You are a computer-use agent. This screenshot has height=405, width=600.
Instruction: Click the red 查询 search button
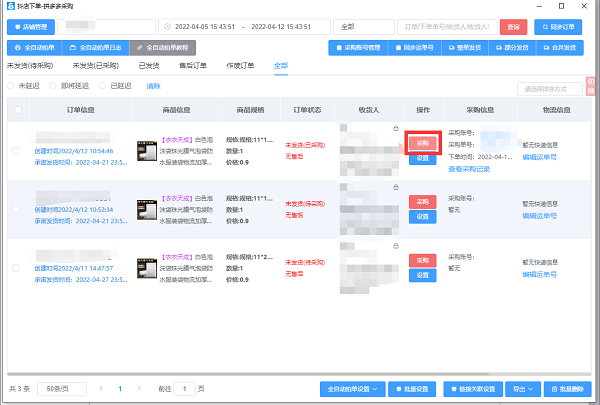click(514, 27)
